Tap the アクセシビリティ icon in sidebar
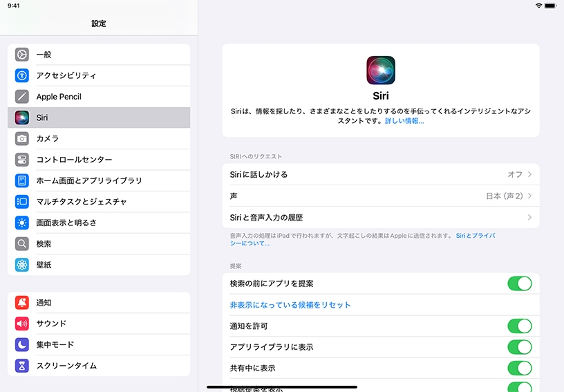The height and width of the screenshot is (392, 564). point(22,75)
